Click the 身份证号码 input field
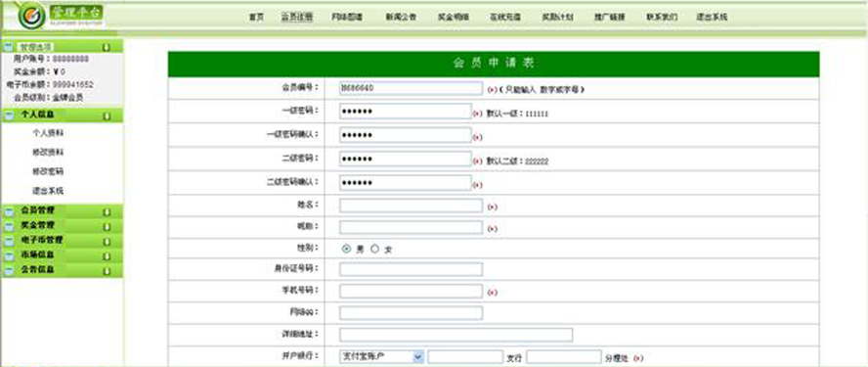This screenshot has width=868, height=367. pos(411,269)
